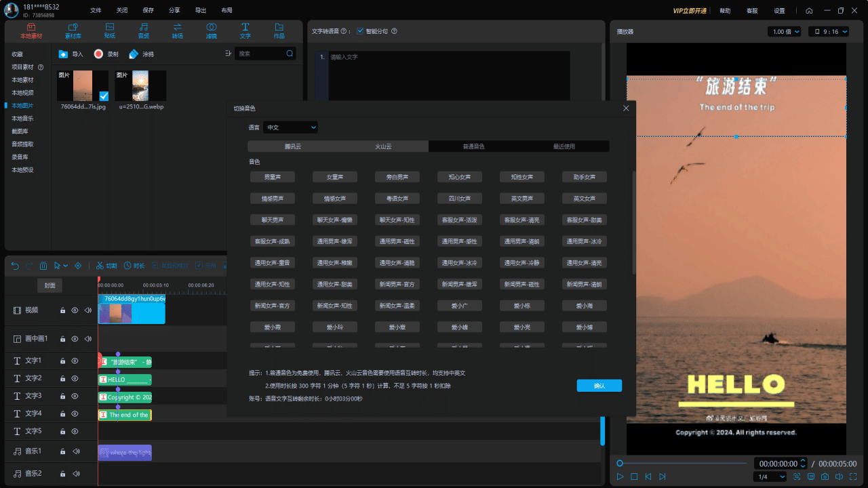Image resolution: width=868 pixels, height=488 pixels.
Task: Take a snapshot with the camera icon
Action: (825, 476)
